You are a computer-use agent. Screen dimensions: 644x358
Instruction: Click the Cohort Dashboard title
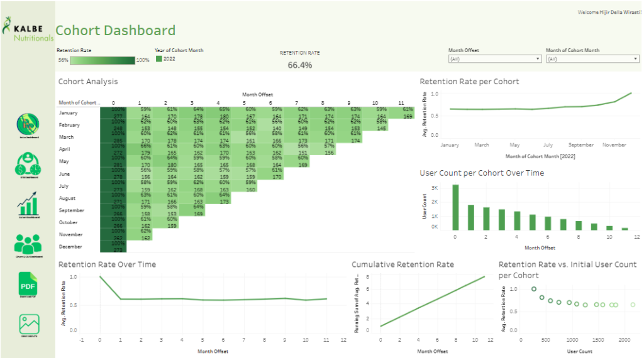[x=115, y=30]
